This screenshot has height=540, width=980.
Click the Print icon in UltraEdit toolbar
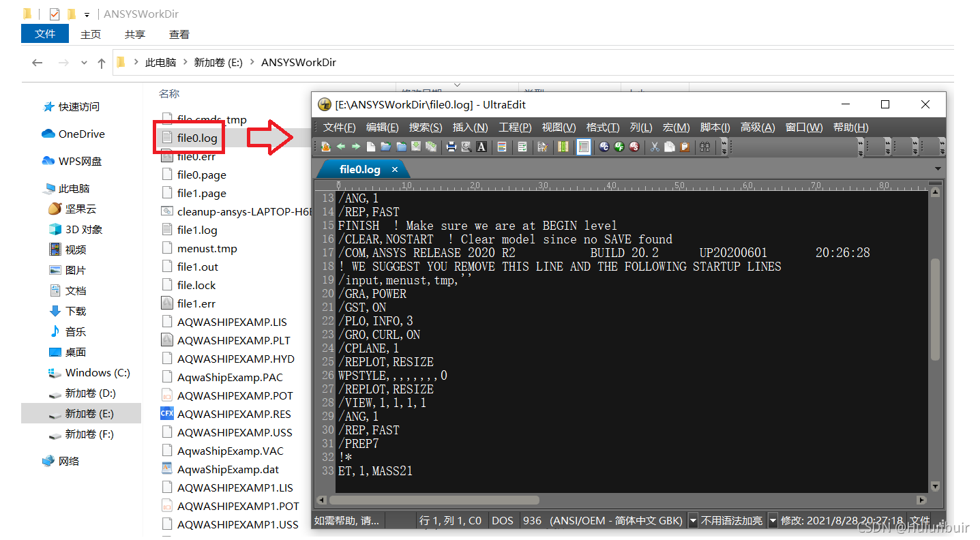click(x=451, y=147)
